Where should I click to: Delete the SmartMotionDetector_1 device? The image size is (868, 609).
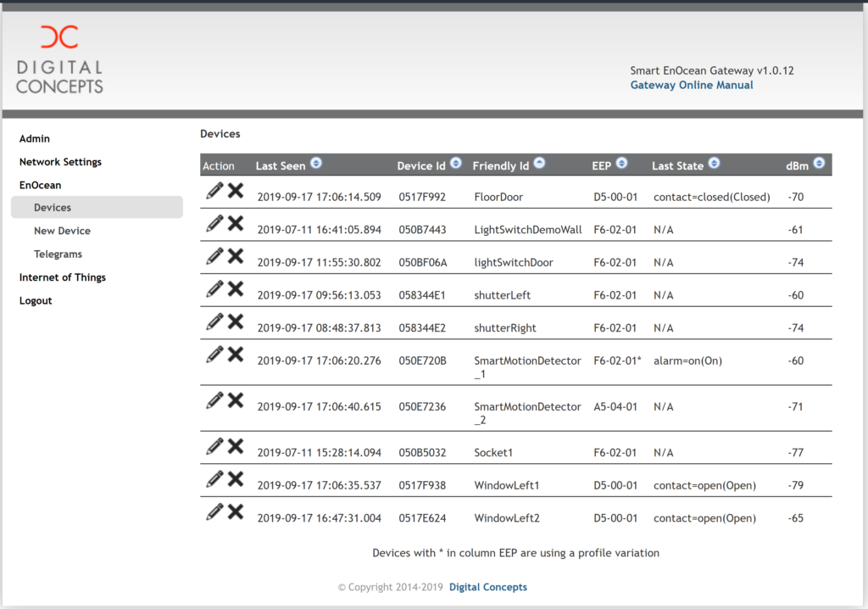click(236, 354)
